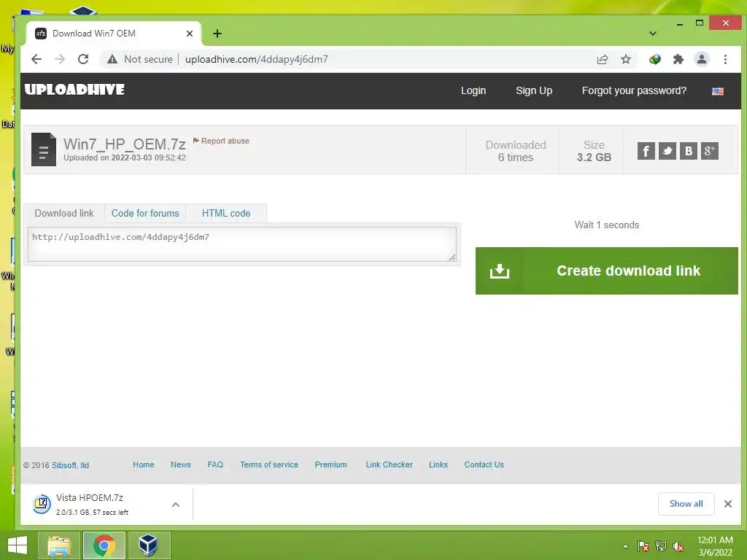Share file on Google Plus icon
Screen dimensions: 747x560
709,151
